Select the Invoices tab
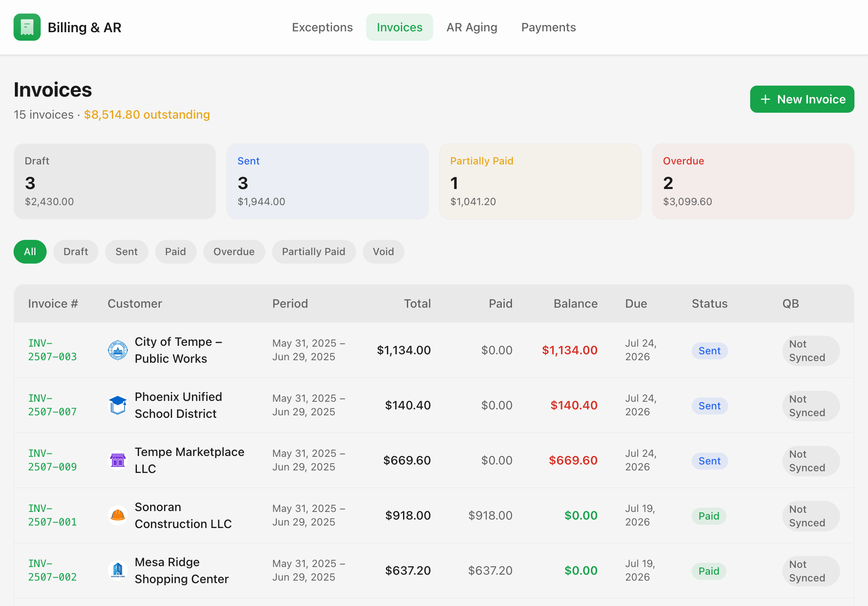 click(399, 27)
